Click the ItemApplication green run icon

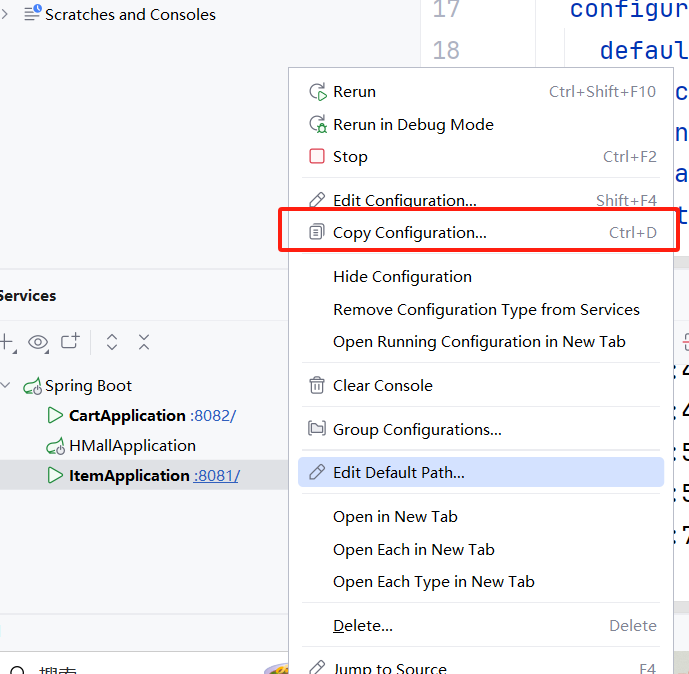click(55, 475)
